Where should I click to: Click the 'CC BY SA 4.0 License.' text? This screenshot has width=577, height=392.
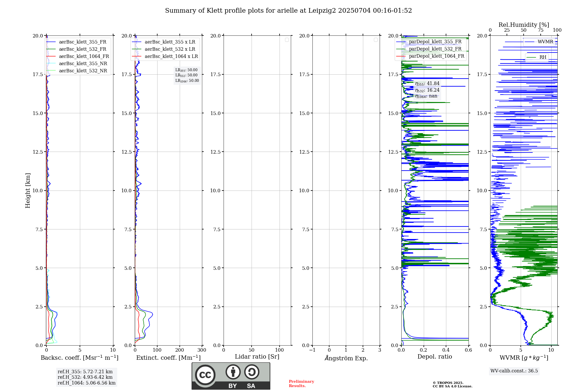point(452,387)
